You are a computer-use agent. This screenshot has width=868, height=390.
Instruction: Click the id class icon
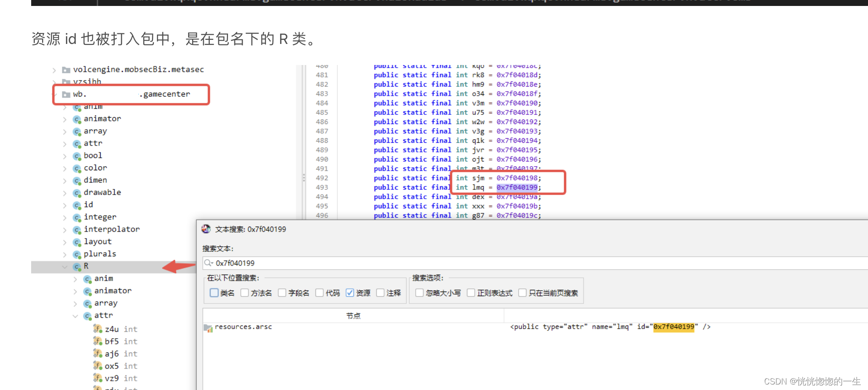(x=77, y=205)
